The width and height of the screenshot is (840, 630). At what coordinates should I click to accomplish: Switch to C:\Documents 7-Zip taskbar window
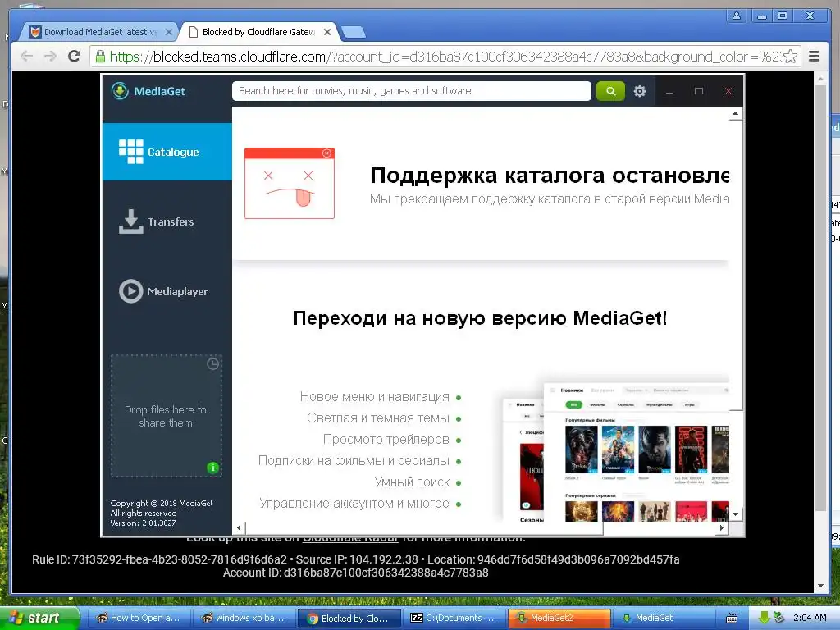point(454,618)
